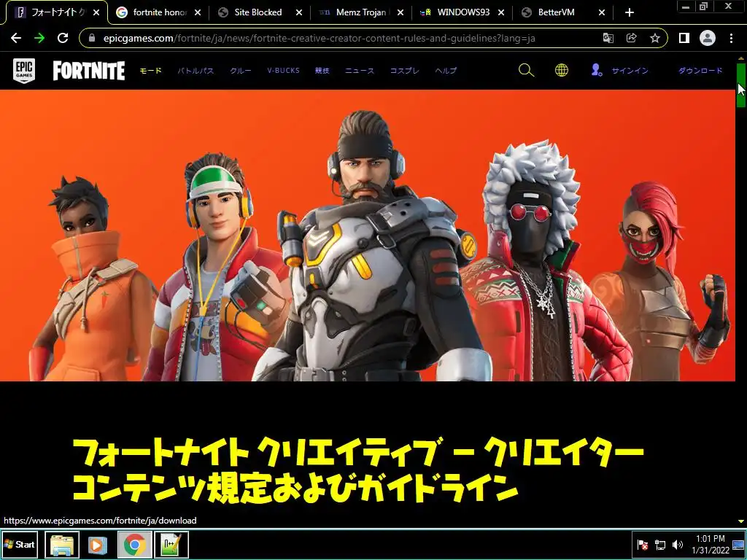747x560 pixels.
Task: Click the green page scrollbar thumb
Action: pos(741,85)
